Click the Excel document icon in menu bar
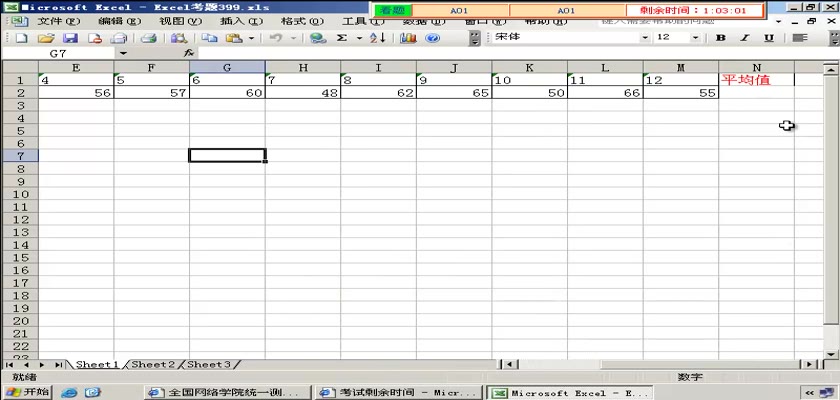This screenshot has width=840, height=400. [x=19, y=21]
